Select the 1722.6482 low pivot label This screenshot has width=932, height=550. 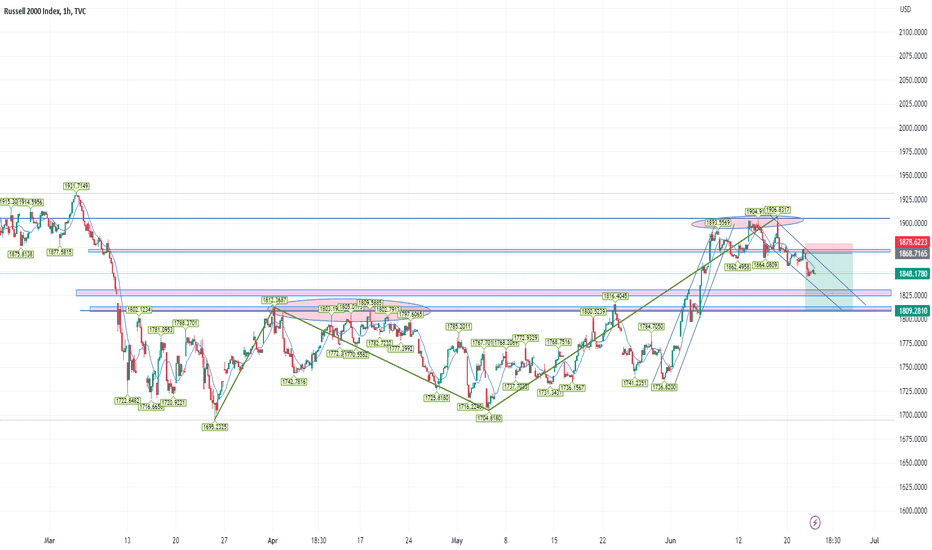127,401
